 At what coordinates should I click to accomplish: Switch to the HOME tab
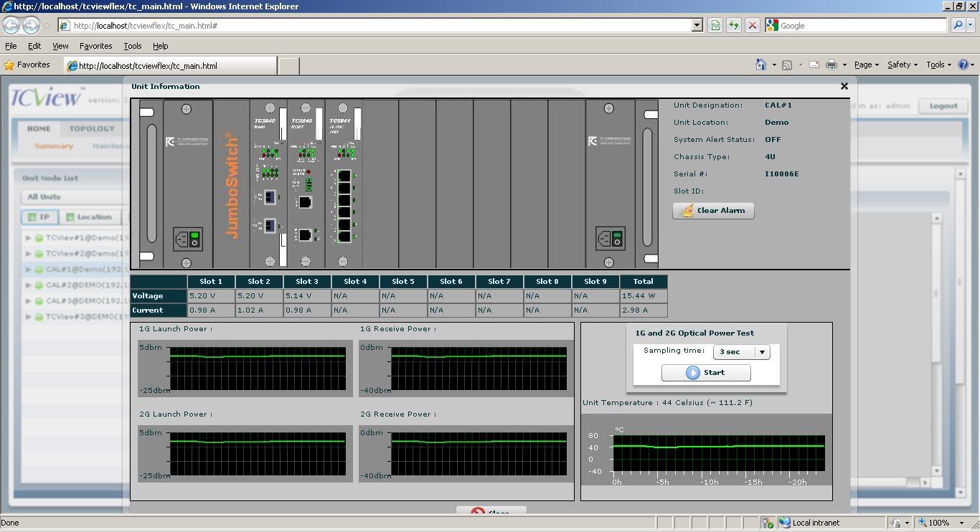pyautogui.click(x=39, y=129)
